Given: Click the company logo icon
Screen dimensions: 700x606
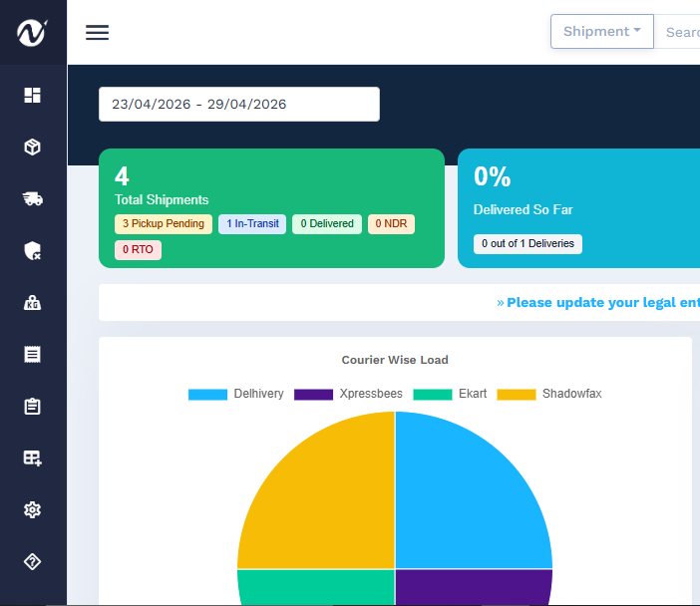Looking at the screenshot, I should (32, 33).
